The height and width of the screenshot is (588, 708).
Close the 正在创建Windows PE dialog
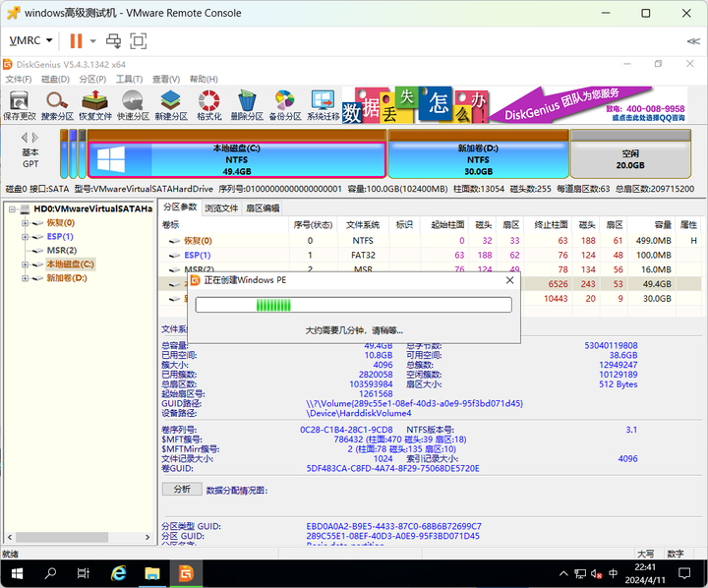pos(509,280)
